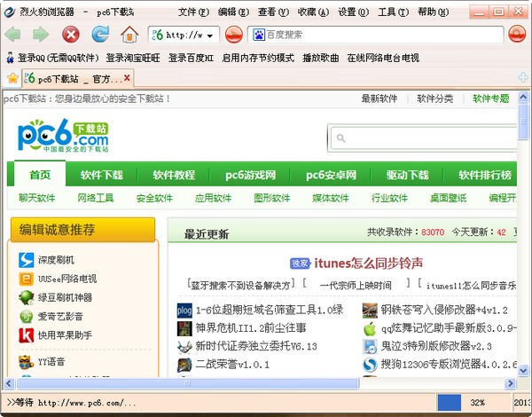Open the 编辑(E) menu
The height and width of the screenshot is (417, 532).
click(x=233, y=12)
